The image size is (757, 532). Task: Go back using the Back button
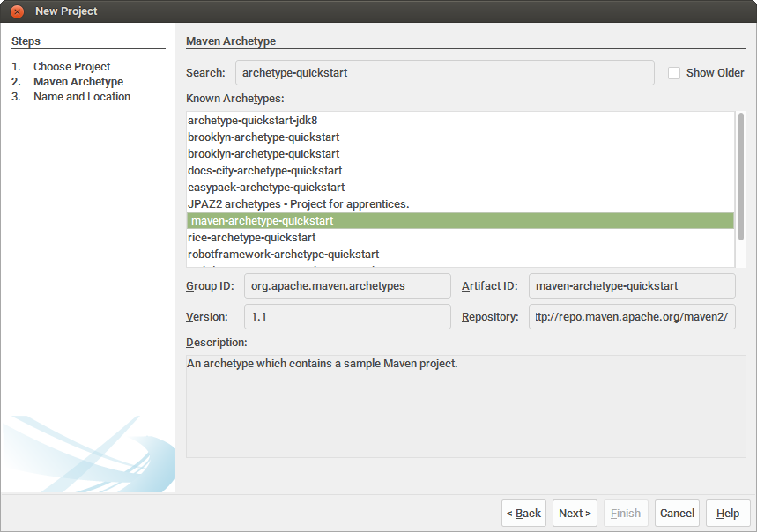(x=523, y=513)
